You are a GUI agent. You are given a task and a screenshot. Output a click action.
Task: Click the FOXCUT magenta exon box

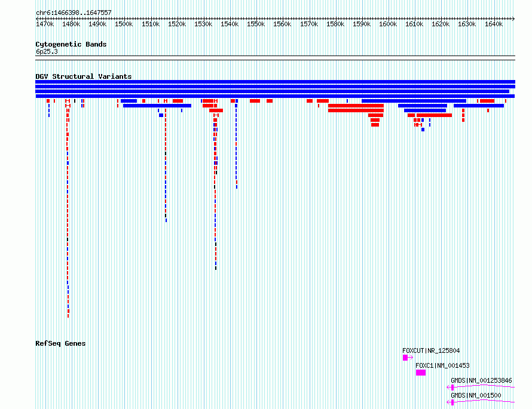pyautogui.click(x=405, y=358)
